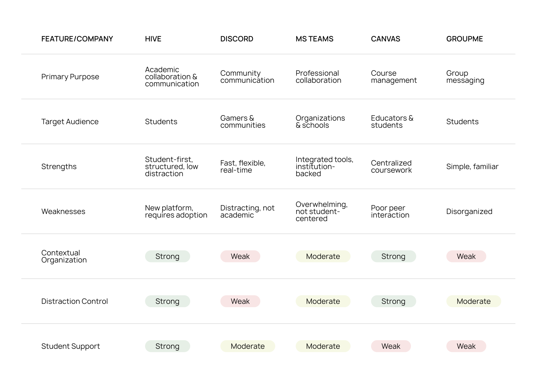Select the Primary Purpose row label
This screenshot has width=537, height=392.
(70, 77)
